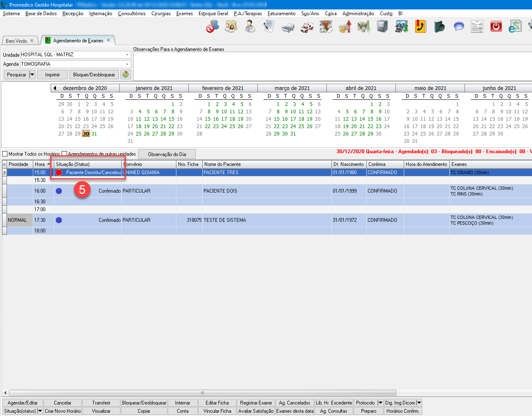Click the red status circle for 15:00
The image size is (532, 416).
point(59,172)
